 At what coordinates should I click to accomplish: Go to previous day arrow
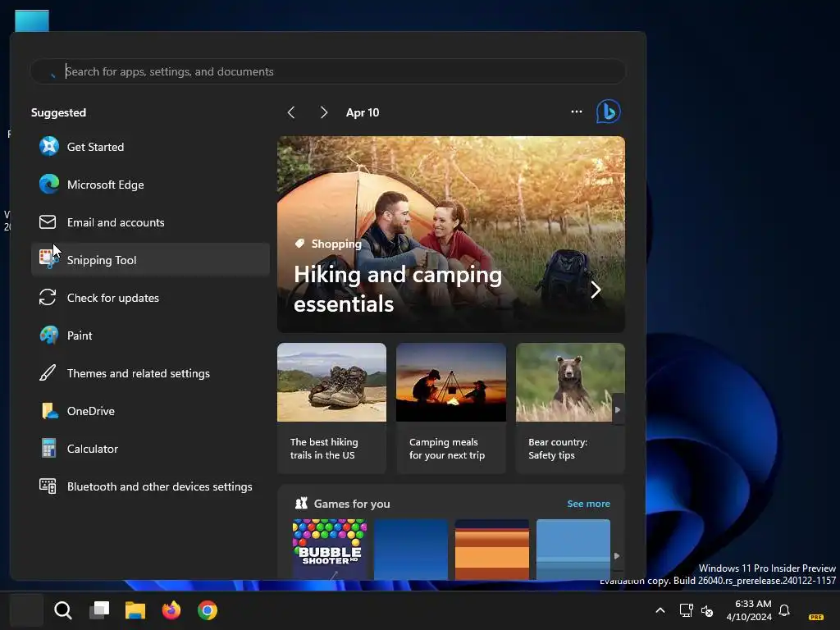click(291, 112)
